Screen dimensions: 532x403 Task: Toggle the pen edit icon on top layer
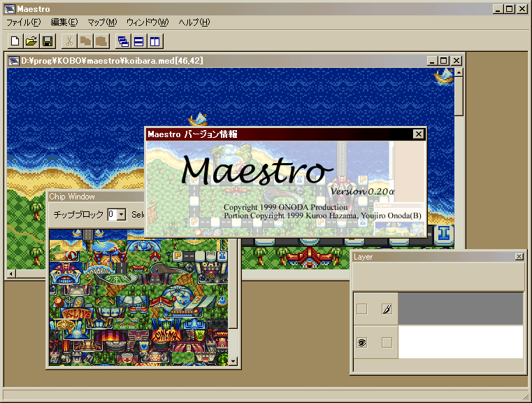click(387, 309)
